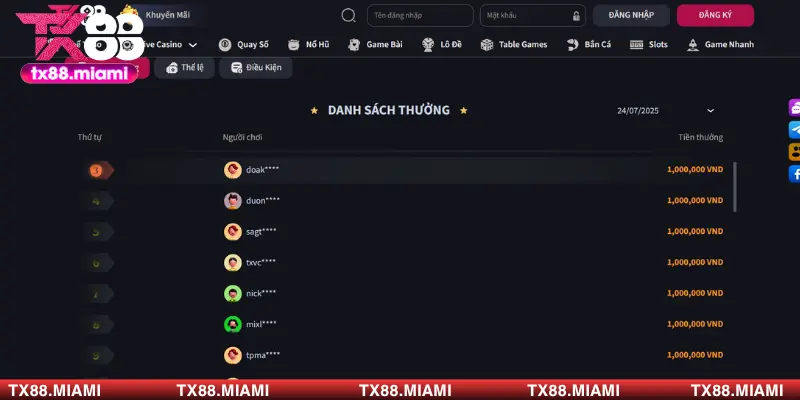Click the search magnifier icon
The height and width of the screenshot is (400, 800).
coord(348,15)
